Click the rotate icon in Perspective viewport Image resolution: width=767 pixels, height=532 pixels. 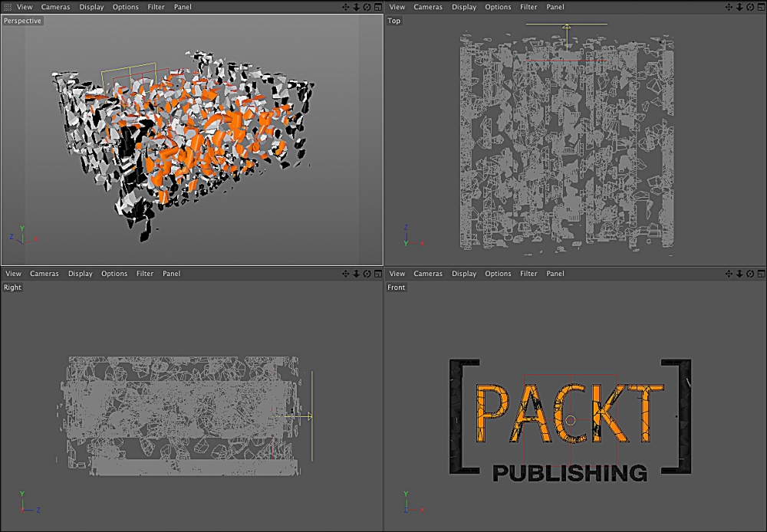(367, 7)
